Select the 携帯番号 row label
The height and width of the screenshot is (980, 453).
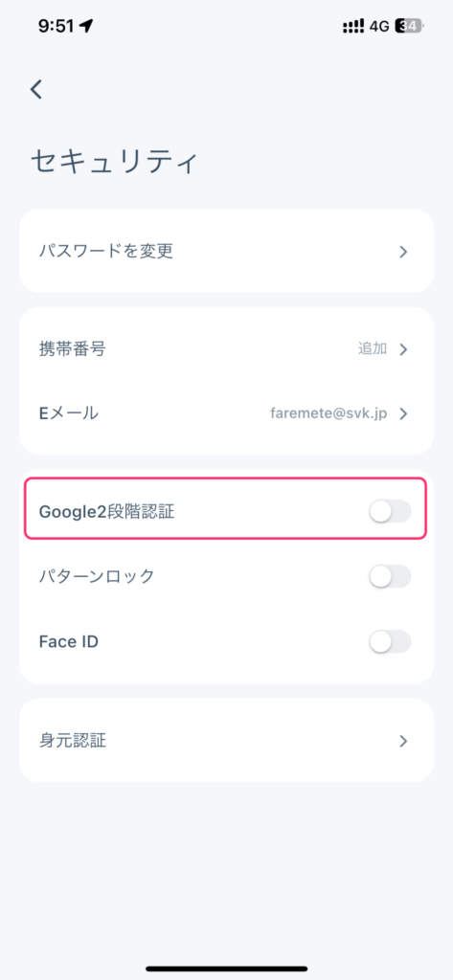click(72, 348)
